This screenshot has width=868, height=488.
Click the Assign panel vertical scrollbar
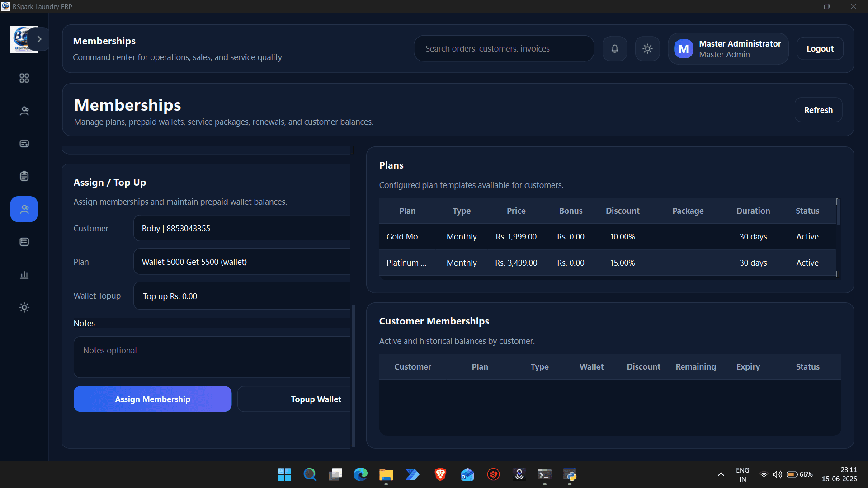point(353,375)
